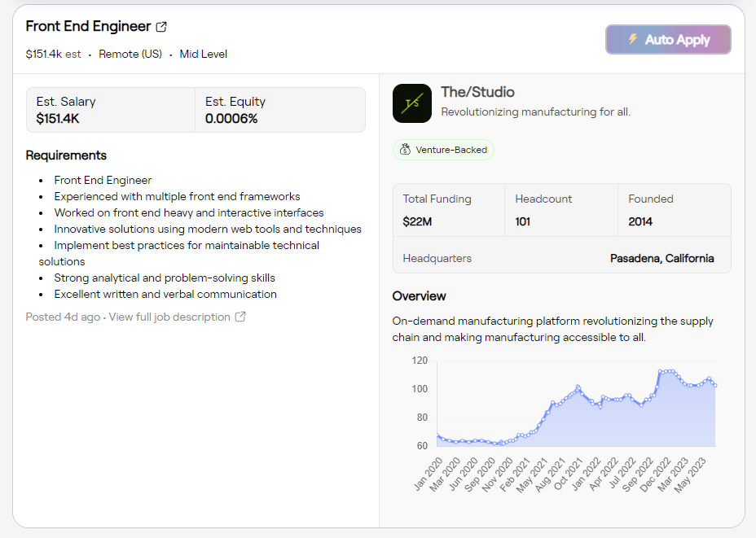Open job posting via external link icon beside title
Image resolution: width=756 pixels, height=538 pixels.
click(161, 26)
